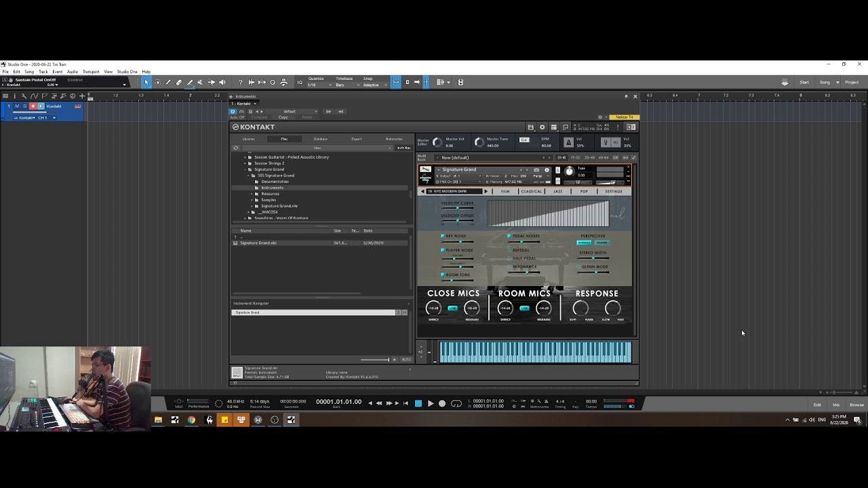Enable Glenn Mode checkbox

tap(580, 266)
